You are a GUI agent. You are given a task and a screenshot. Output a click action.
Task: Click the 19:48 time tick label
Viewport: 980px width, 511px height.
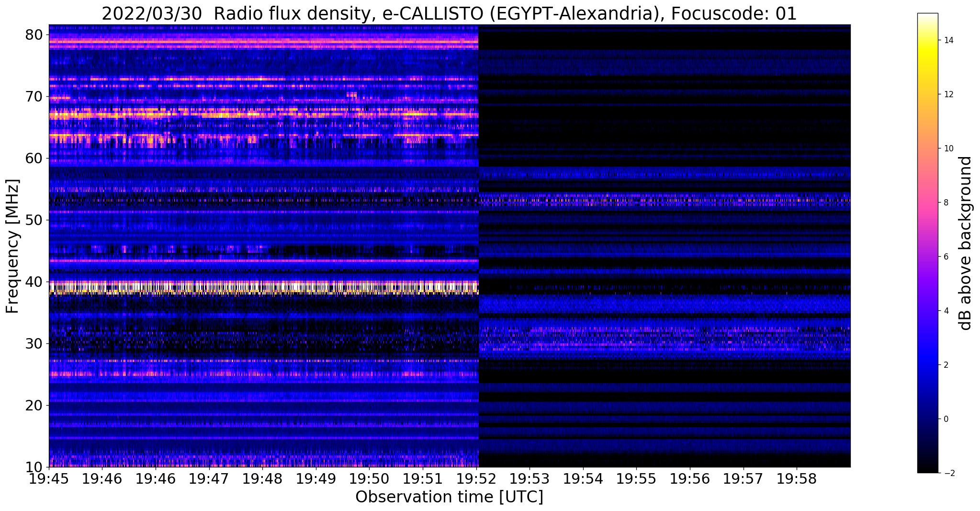click(x=262, y=479)
